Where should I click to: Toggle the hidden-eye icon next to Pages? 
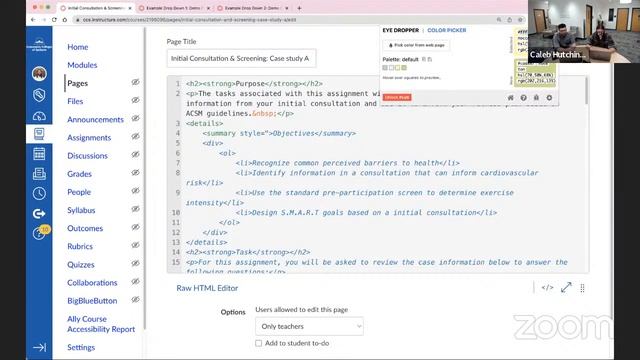pos(136,82)
